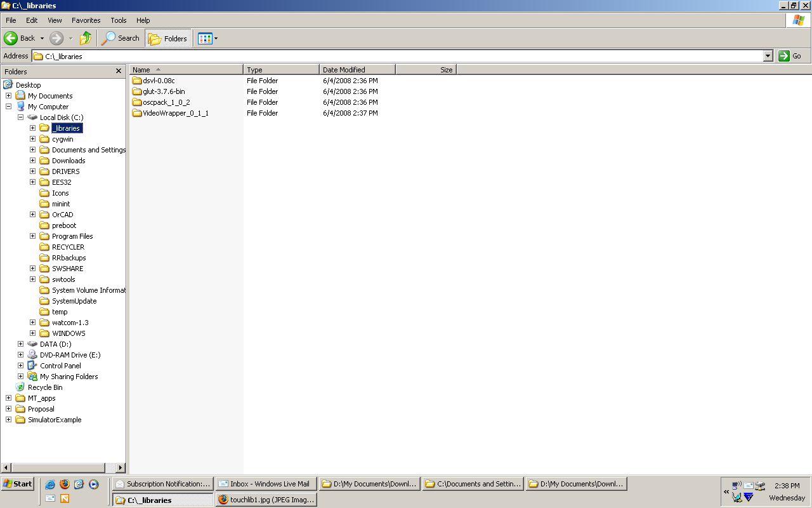The width and height of the screenshot is (812, 508).
Task: Open the Help menu
Action: pyautogui.click(x=143, y=20)
